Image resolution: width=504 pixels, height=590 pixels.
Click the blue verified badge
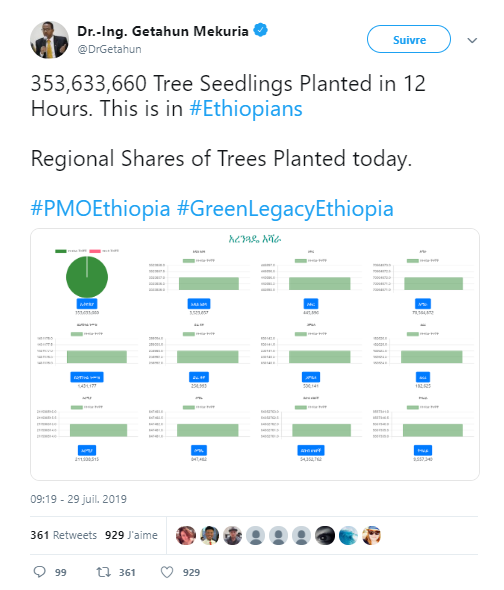(260, 30)
